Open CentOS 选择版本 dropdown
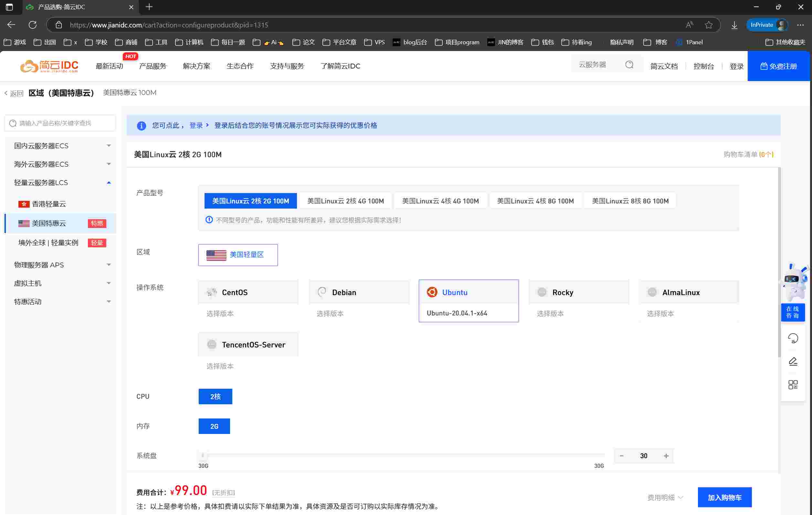Image resolution: width=812 pixels, height=515 pixels. pyautogui.click(x=248, y=314)
